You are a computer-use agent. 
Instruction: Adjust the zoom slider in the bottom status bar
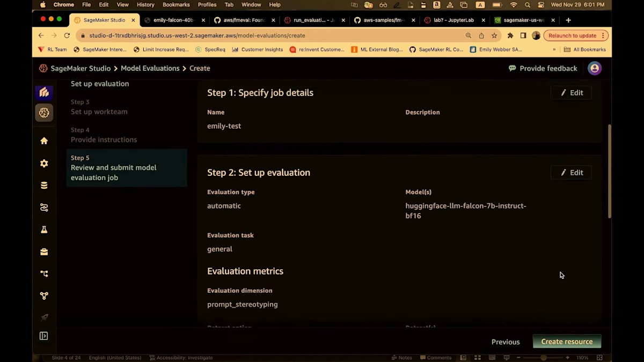click(544, 358)
